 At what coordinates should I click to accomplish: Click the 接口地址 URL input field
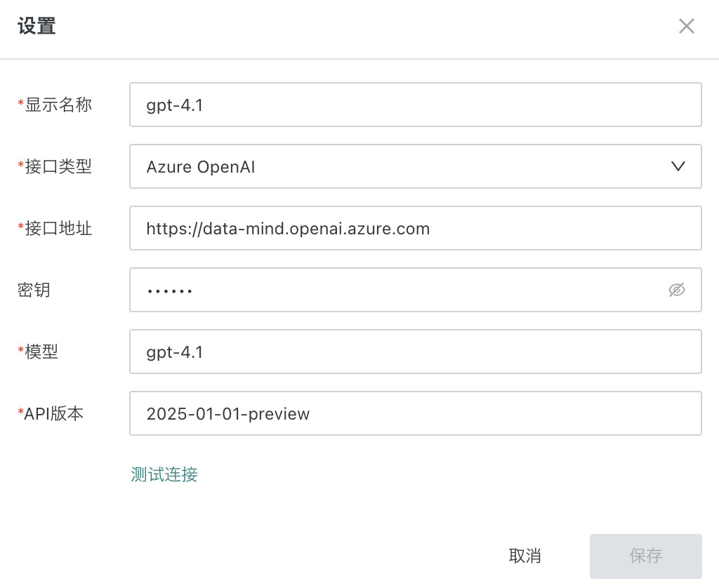pos(415,228)
